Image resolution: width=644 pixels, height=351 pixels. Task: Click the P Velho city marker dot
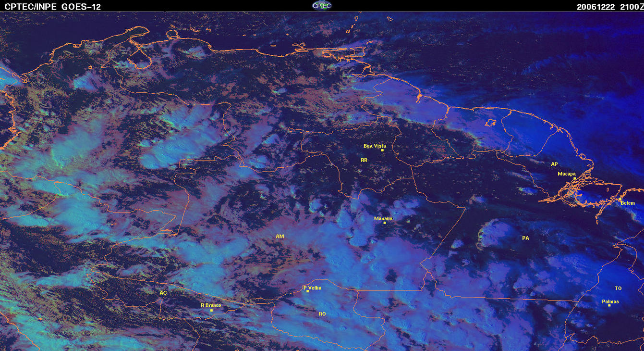click(x=307, y=291)
